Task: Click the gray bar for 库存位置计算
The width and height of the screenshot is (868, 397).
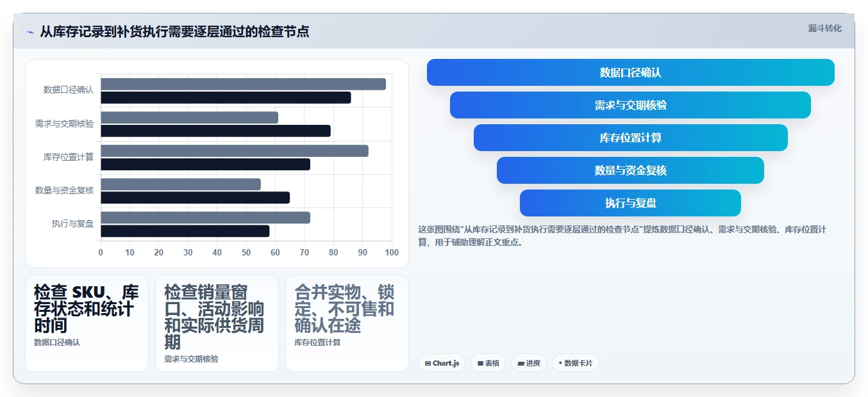Action: point(235,151)
